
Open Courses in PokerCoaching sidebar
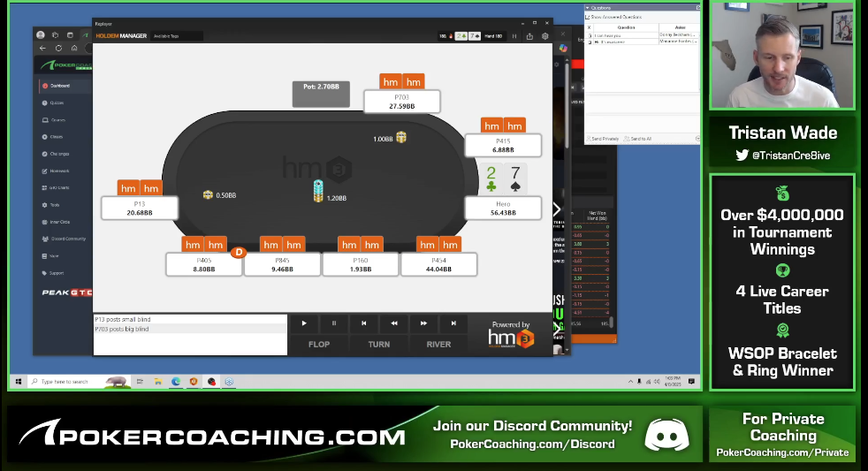pyautogui.click(x=57, y=120)
